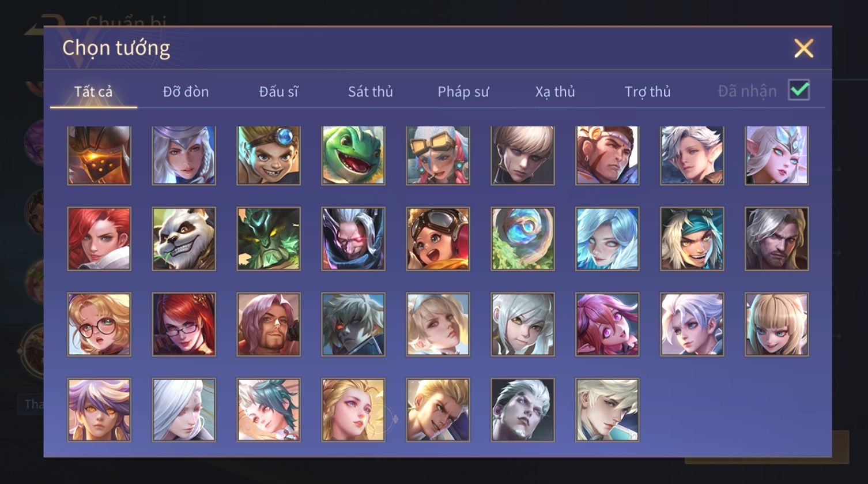Select the swirling blue orb hero
Viewport: 868px width, 484px height.
pos(523,239)
